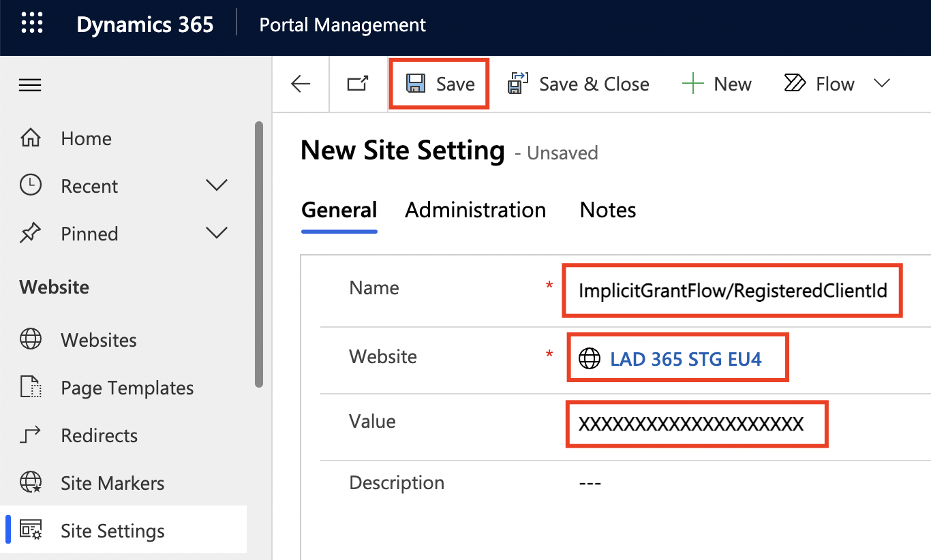Click the Redirects arrow icon

[x=31, y=435]
